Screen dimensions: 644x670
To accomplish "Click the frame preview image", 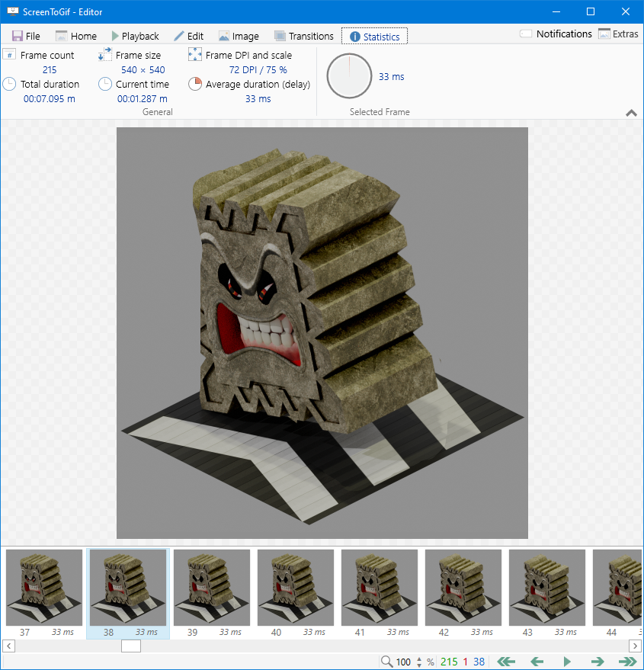I will (x=322, y=333).
